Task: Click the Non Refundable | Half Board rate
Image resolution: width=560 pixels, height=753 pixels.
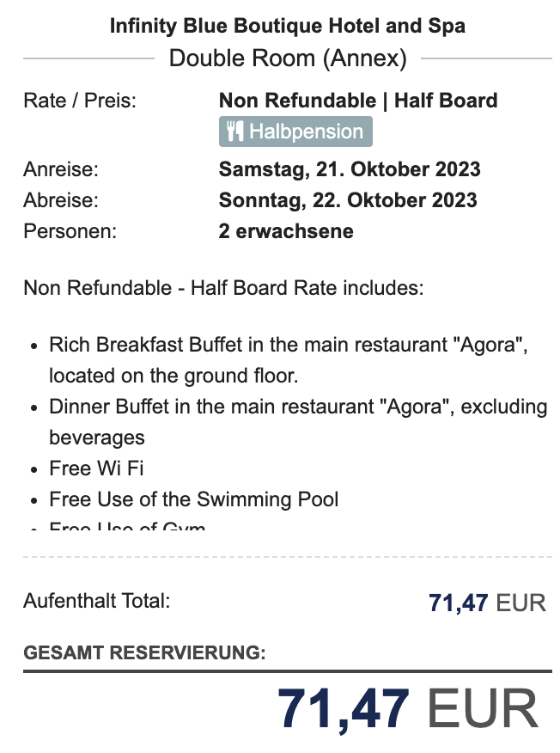Action: click(358, 101)
